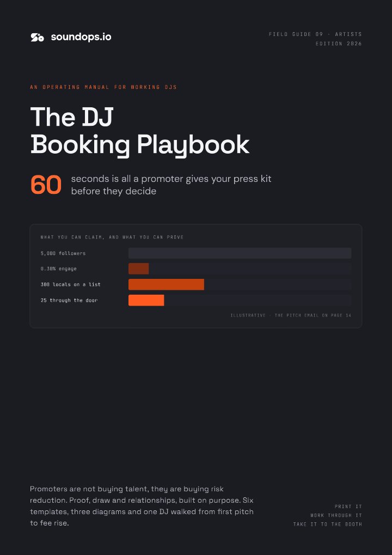
Task: Click the '5,000 followers' label
Action: tap(63, 253)
